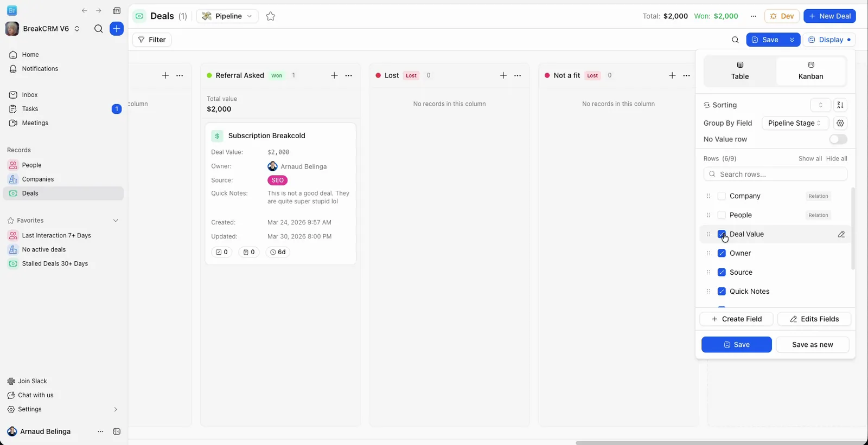Click the Search rows input
This screenshot has height=445, width=868.
775,174
